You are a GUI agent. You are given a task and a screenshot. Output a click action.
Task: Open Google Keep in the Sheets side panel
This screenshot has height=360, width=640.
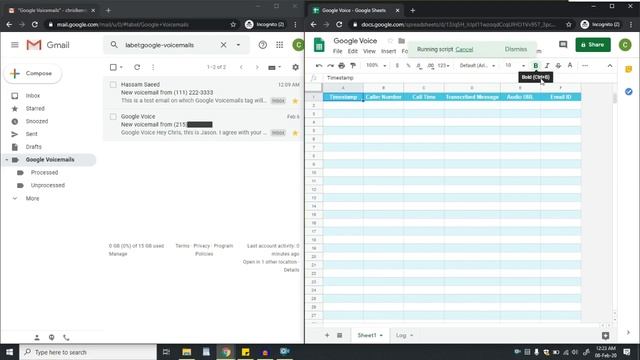[x=629, y=69]
